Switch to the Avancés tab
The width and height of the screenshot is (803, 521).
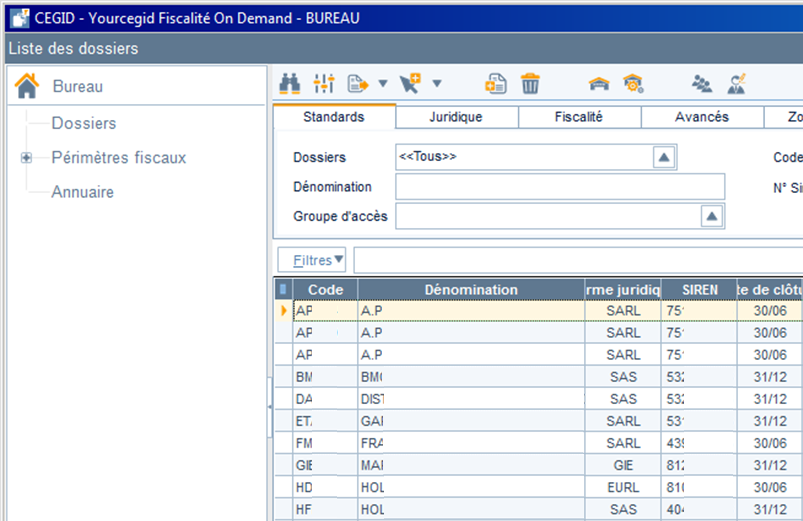[x=702, y=117]
